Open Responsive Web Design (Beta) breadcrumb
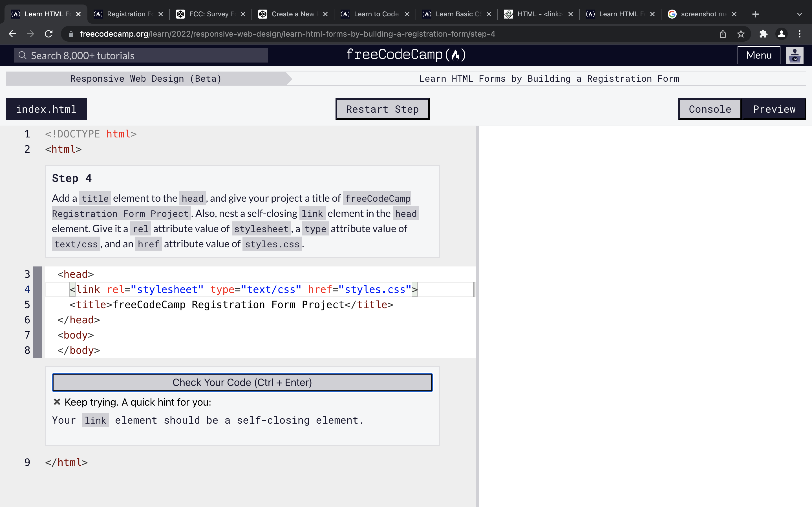This screenshot has height=507, width=812. (x=146, y=79)
